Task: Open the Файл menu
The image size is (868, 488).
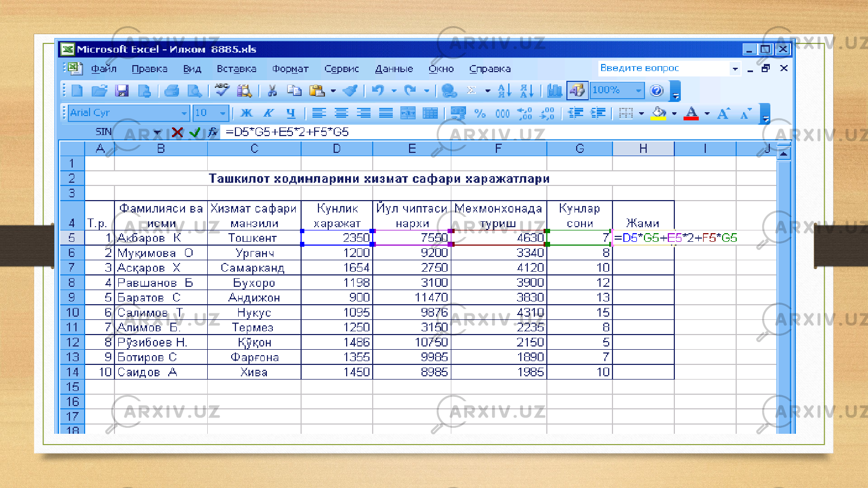Action: (104, 69)
